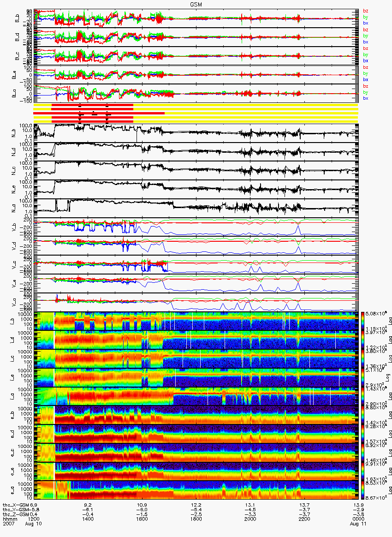This screenshot has height=537, width=392.
Task: Click the bz legend beside the B_a panel
Action: click(365, 86)
